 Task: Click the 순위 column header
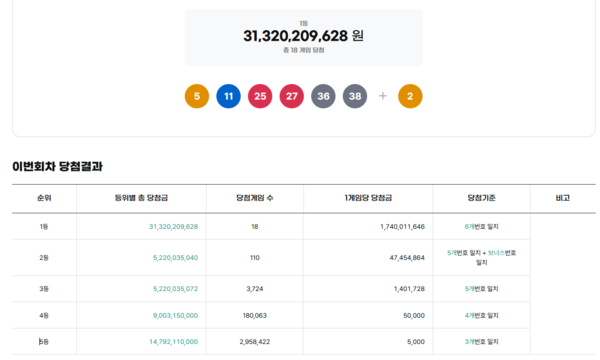44,198
